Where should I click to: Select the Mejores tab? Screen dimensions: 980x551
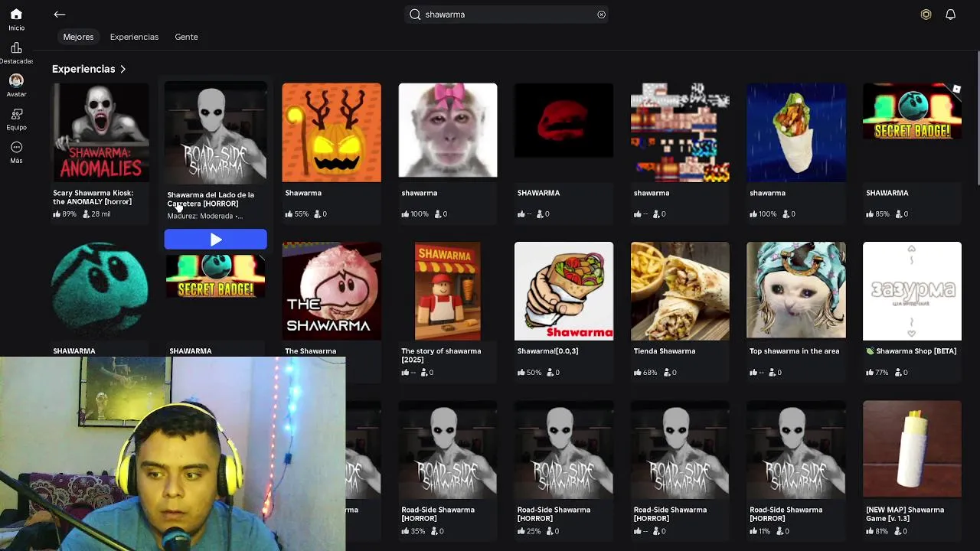pyautogui.click(x=78, y=37)
